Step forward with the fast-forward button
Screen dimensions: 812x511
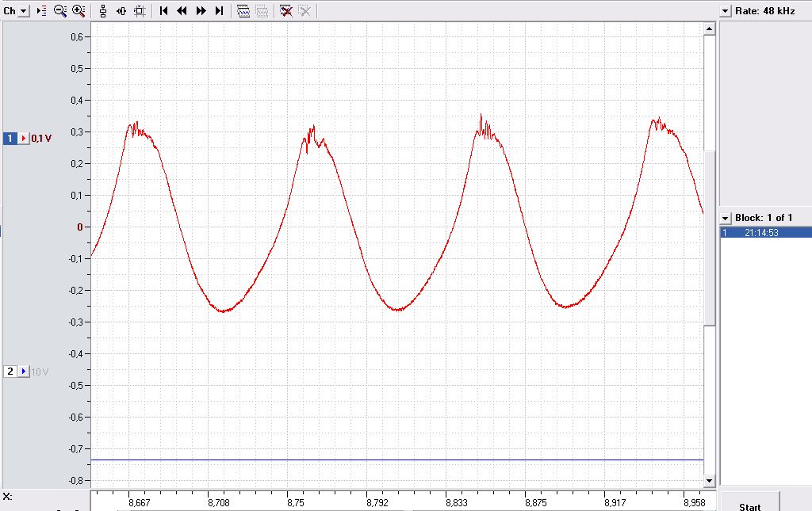(201, 11)
